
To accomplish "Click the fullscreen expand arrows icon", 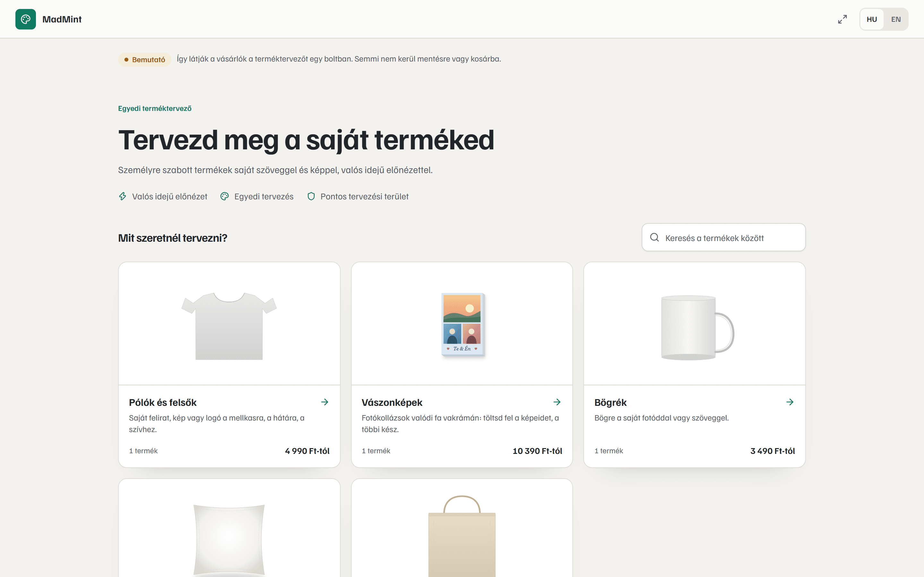I will [842, 19].
